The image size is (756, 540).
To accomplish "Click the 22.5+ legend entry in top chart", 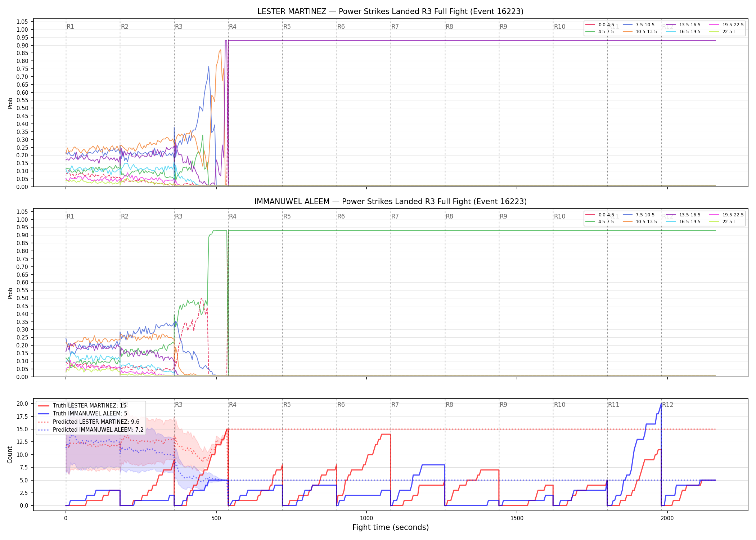I will pos(723,32).
